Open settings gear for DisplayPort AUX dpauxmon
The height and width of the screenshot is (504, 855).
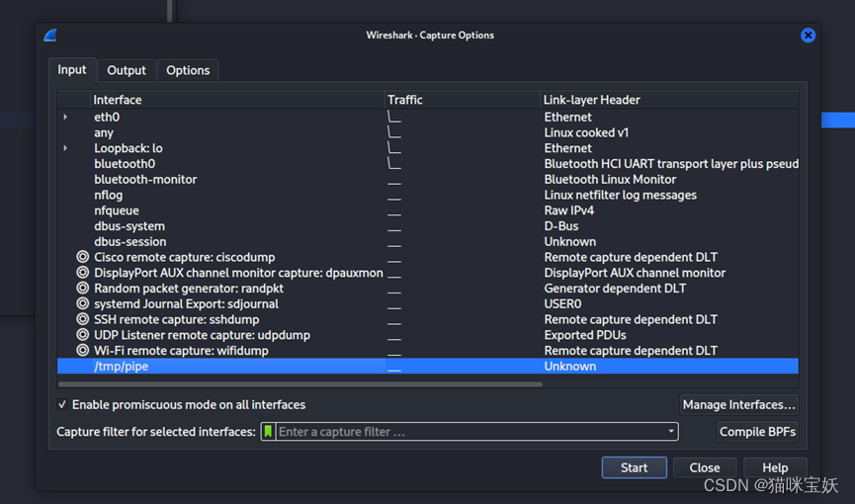tap(82, 272)
